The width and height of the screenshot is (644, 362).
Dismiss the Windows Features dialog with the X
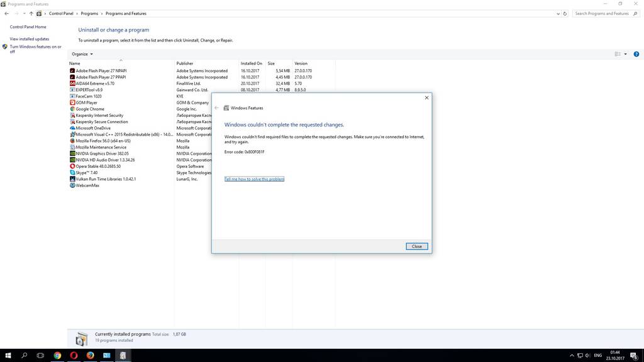tap(427, 97)
